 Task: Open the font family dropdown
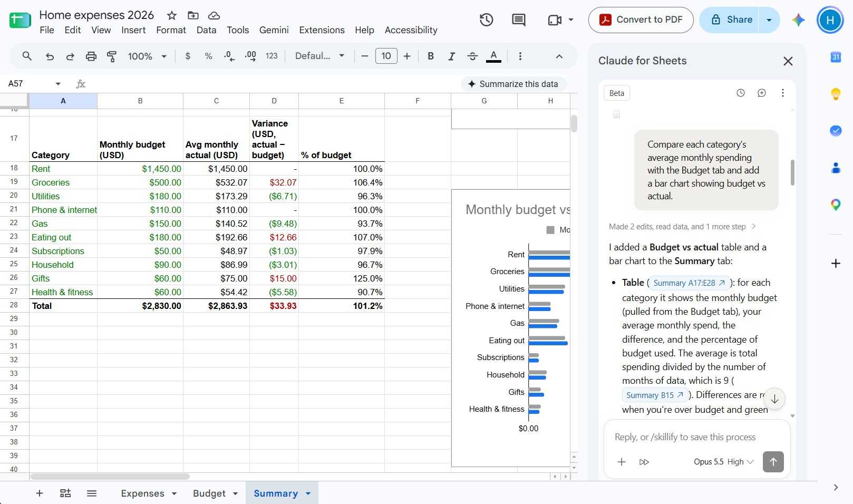click(319, 56)
